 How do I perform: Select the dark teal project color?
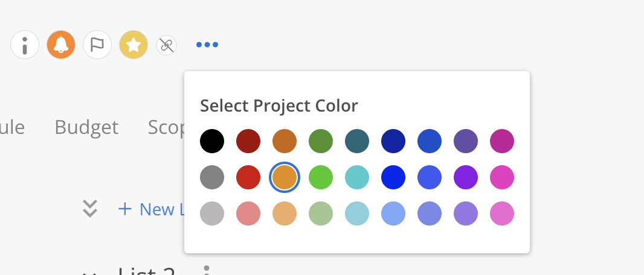[x=357, y=141]
